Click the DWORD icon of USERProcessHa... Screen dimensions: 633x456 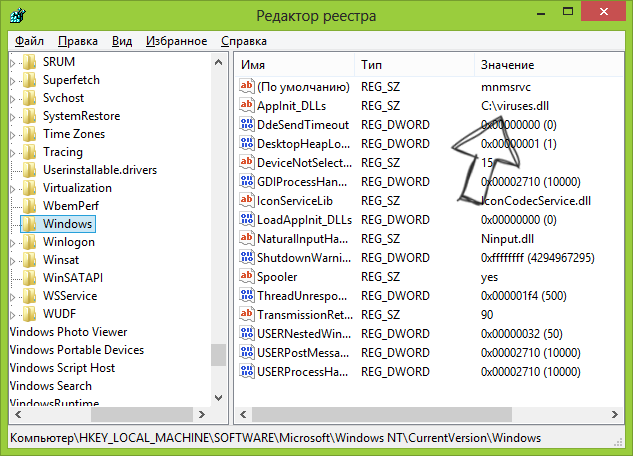pos(247,371)
